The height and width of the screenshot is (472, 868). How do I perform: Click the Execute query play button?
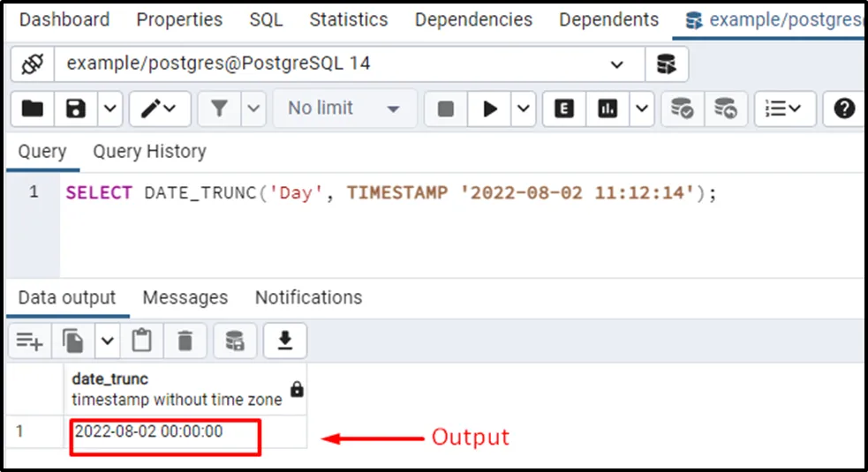(x=489, y=109)
